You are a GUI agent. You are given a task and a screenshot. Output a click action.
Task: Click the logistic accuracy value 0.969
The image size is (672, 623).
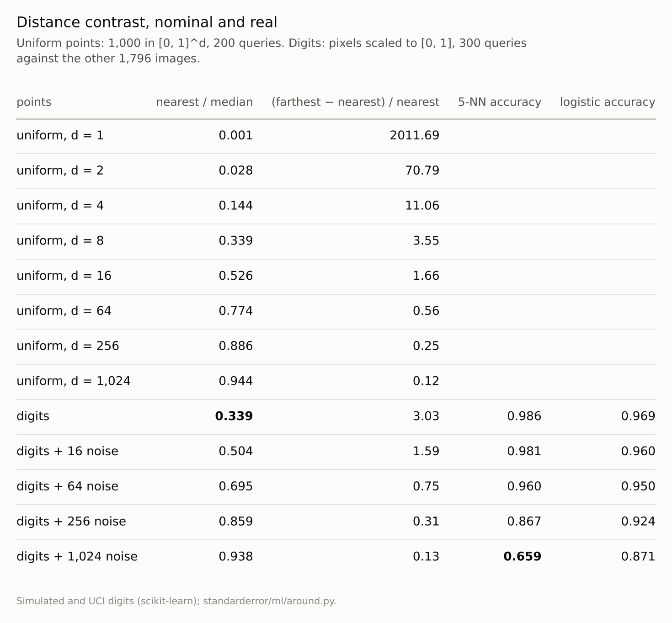638,416
